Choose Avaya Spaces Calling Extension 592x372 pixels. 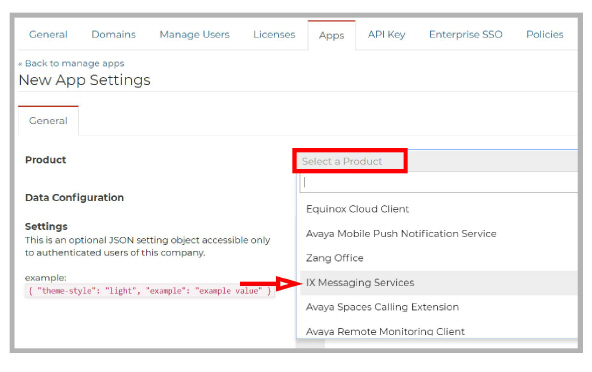click(x=439, y=307)
